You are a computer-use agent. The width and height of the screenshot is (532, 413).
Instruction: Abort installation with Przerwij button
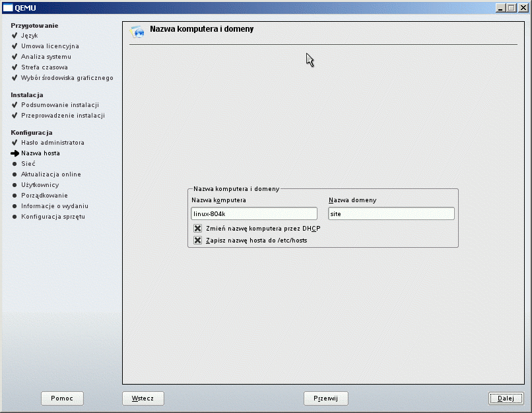pyautogui.click(x=325, y=398)
